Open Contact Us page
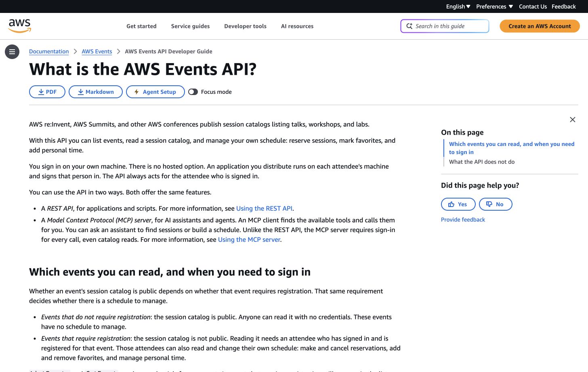The width and height of the screenshot is (588, 372). [533, 6]
